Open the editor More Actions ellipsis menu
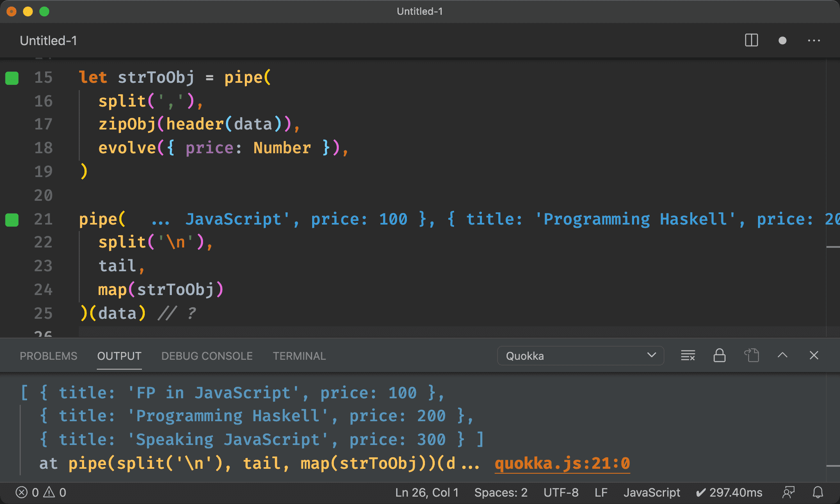 pyautogui.click(x=814, y=41)
